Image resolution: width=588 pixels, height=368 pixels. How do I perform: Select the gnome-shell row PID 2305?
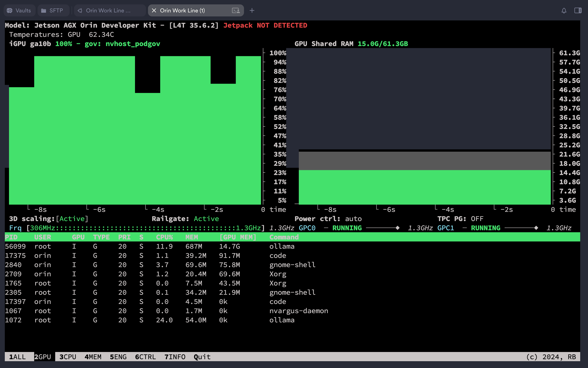292,292
